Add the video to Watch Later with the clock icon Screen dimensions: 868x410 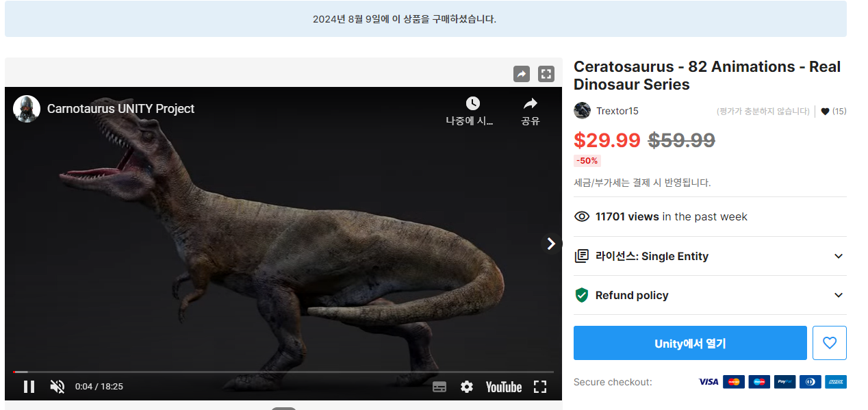coord(472,103)
